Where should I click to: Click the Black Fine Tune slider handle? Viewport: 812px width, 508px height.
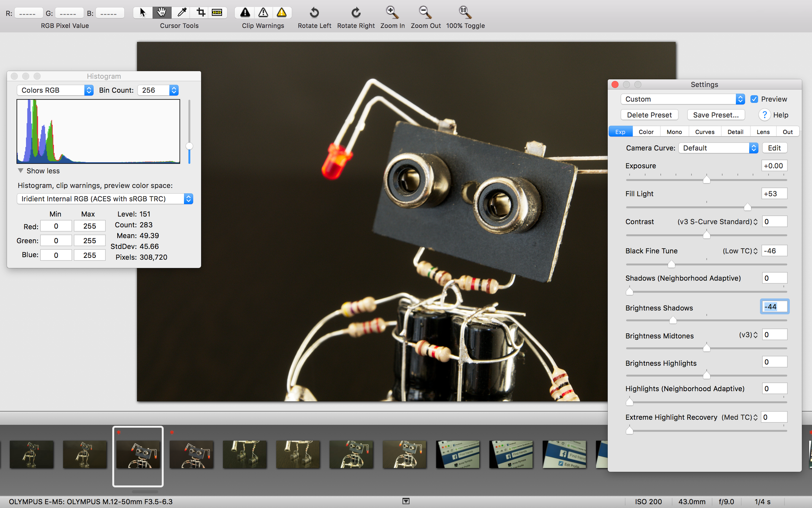(671, 264)
